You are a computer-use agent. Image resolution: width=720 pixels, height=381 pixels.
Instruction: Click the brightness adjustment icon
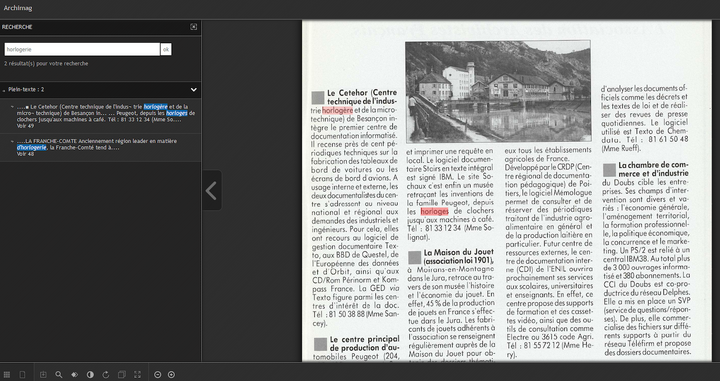click(74, 375)
